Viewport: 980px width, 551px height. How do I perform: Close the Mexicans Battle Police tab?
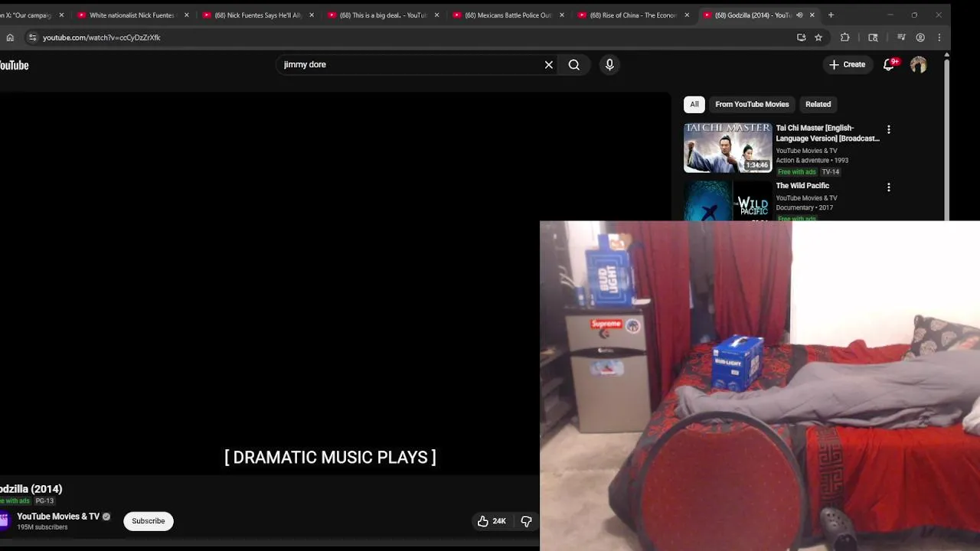coord(562,15)
